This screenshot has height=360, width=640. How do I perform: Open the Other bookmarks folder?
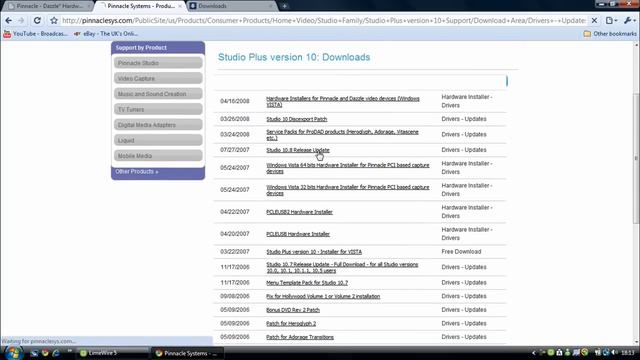(610, 34)
